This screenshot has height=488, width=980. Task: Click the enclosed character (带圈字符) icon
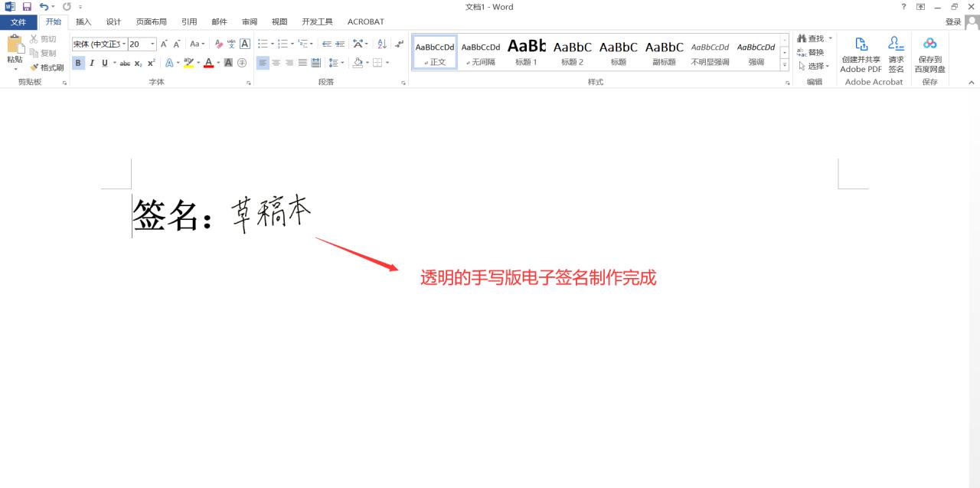coord(242,63)
